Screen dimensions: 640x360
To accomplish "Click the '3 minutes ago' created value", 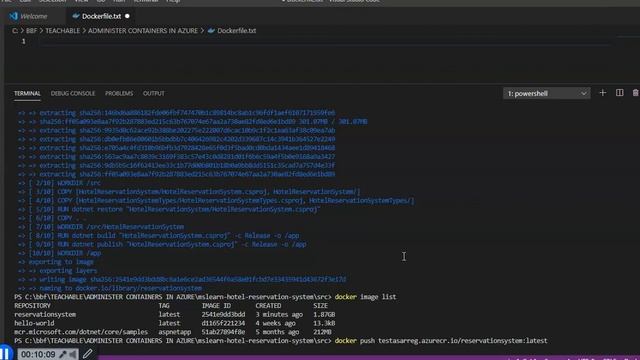I will [x=279, y=315].
